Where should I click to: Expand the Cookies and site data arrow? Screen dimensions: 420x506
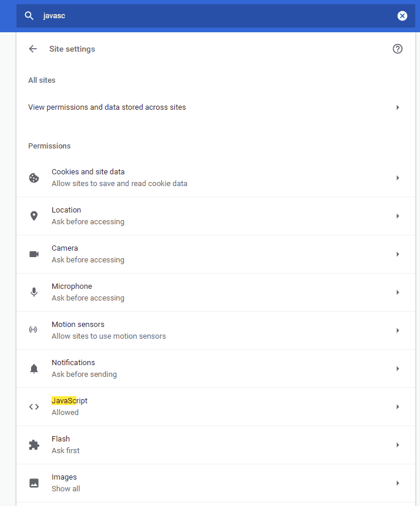pos(398,178)
